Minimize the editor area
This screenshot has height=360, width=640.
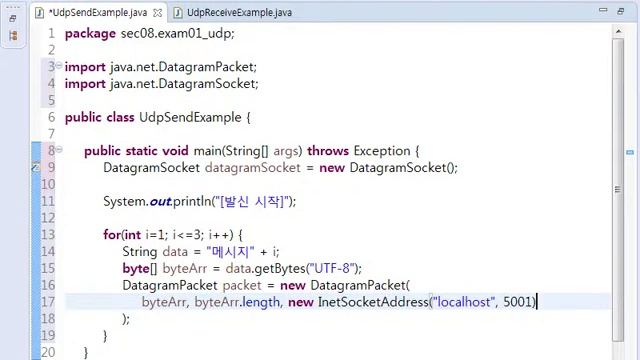pyautogui.click(x=603, y=10)
